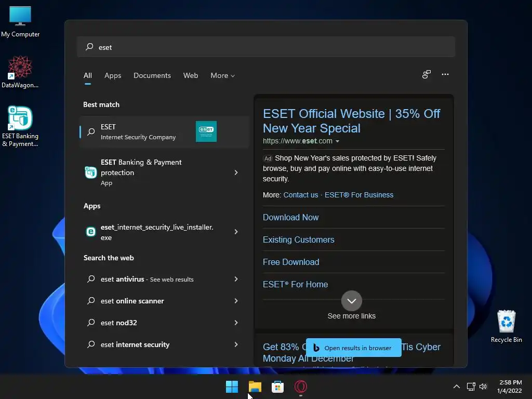Screen dimensions: 532x399
Task: Click into the eset search field
Action: point(266,47)
